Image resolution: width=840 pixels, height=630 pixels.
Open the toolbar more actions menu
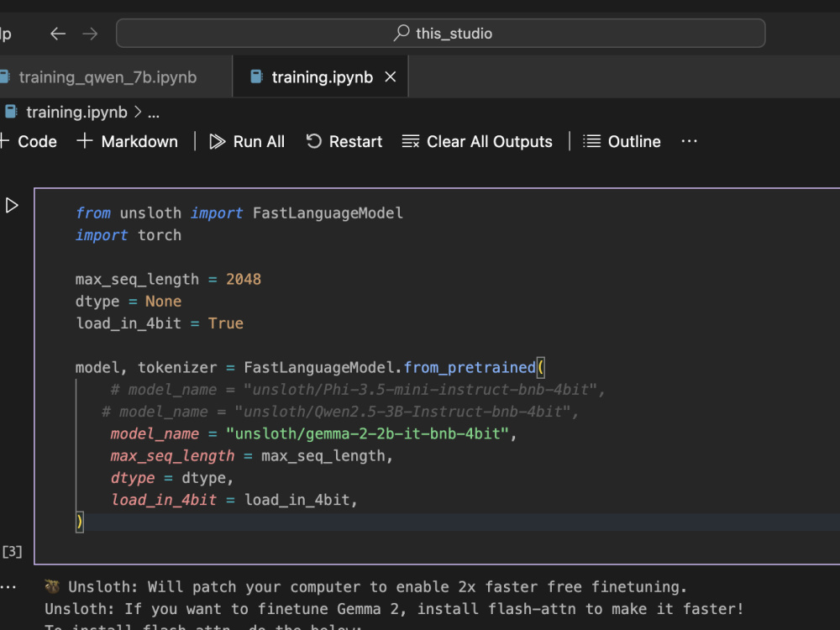pos(689,141)
